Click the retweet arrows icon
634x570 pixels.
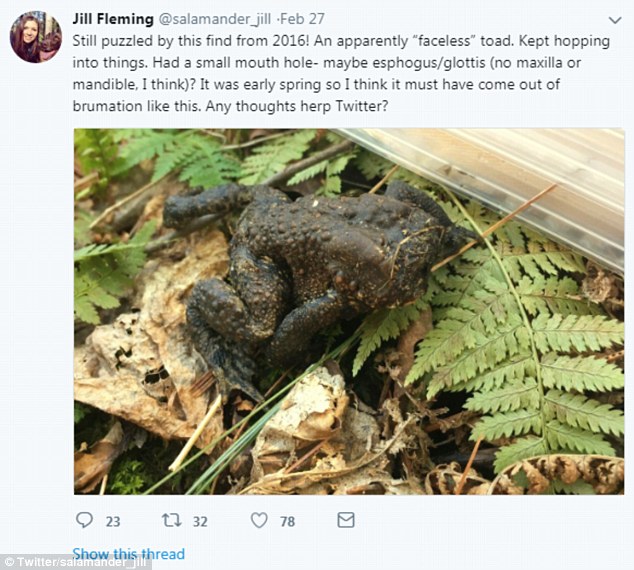(x=171, y=520)
